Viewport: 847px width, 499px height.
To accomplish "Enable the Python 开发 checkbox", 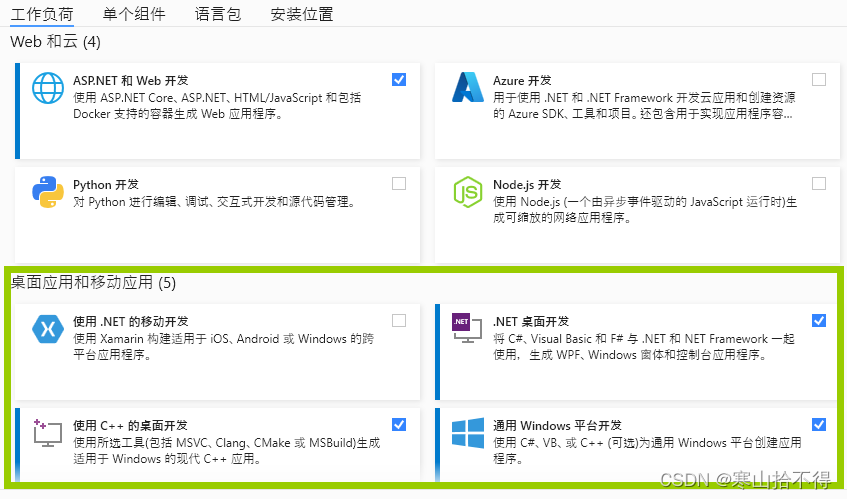I will 399,184.
